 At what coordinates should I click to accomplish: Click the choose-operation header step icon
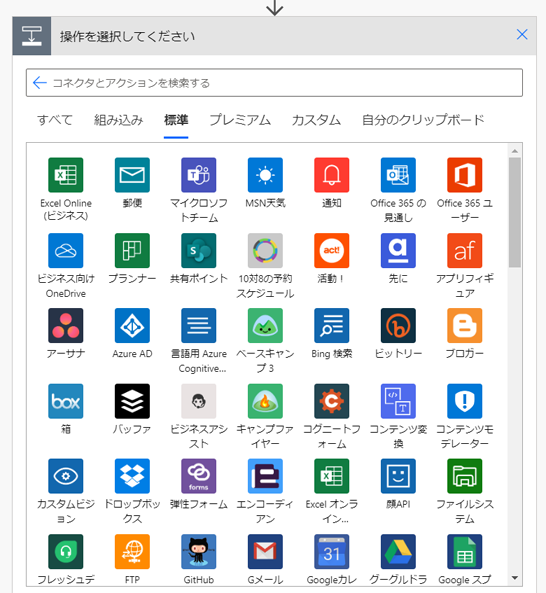pos(32,36)
